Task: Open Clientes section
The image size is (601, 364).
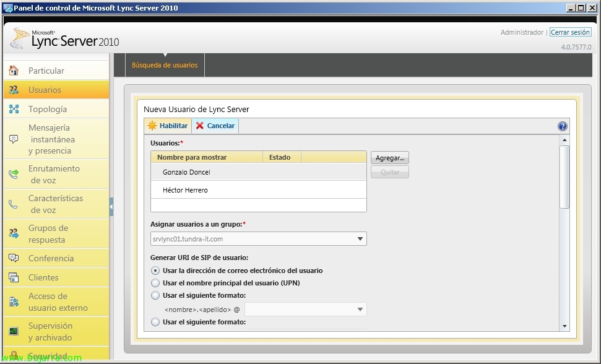Action: 56,277
